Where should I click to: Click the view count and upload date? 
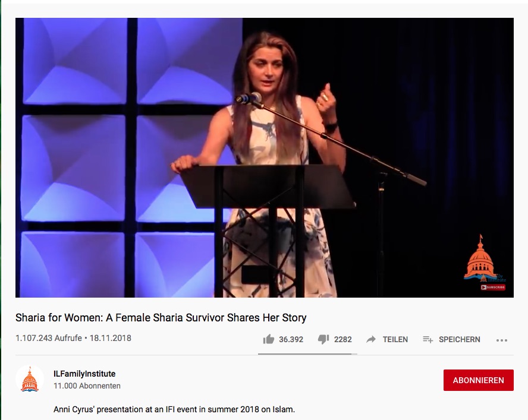click(x=73, y=338)
